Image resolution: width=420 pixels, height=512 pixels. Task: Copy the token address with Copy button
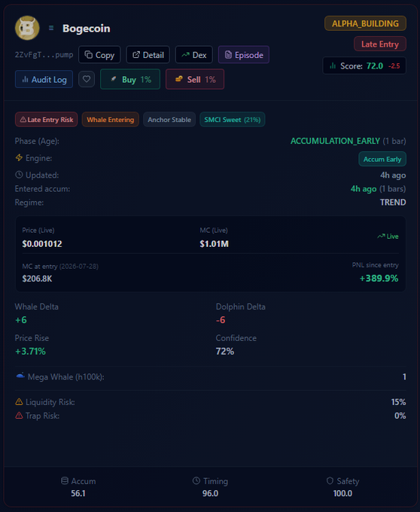click(99, 55)
